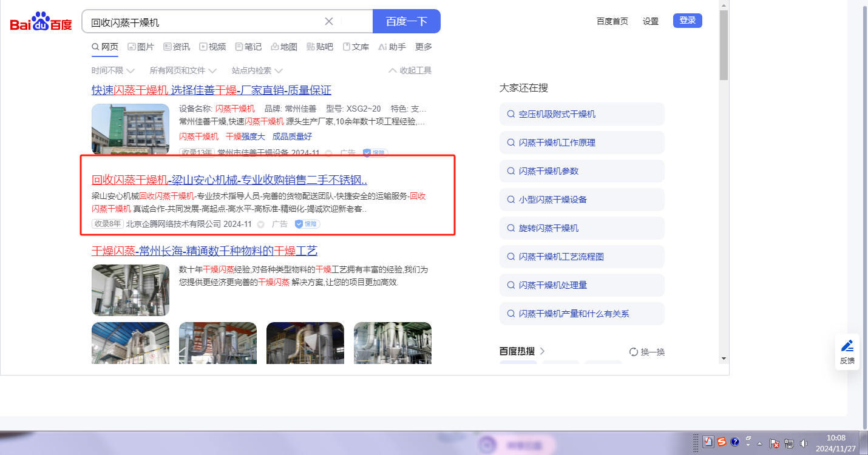Screen dimensions: 868x455
Task: Expand the 时间不限 time filter dropdown
Action: click(x=113, y=70)
